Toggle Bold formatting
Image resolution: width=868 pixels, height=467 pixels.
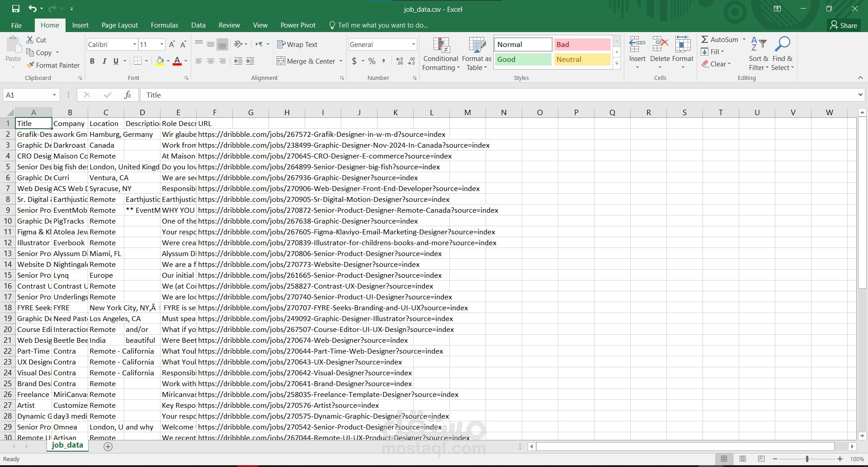pos(92,61)
